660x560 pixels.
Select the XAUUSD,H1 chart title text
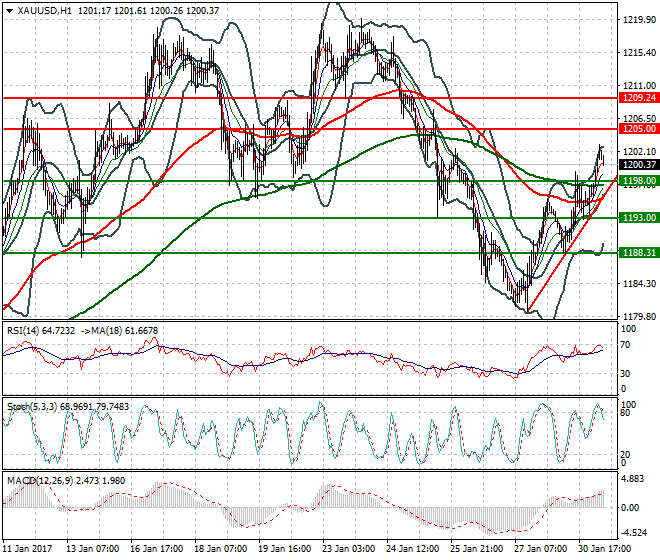[44, 11]
